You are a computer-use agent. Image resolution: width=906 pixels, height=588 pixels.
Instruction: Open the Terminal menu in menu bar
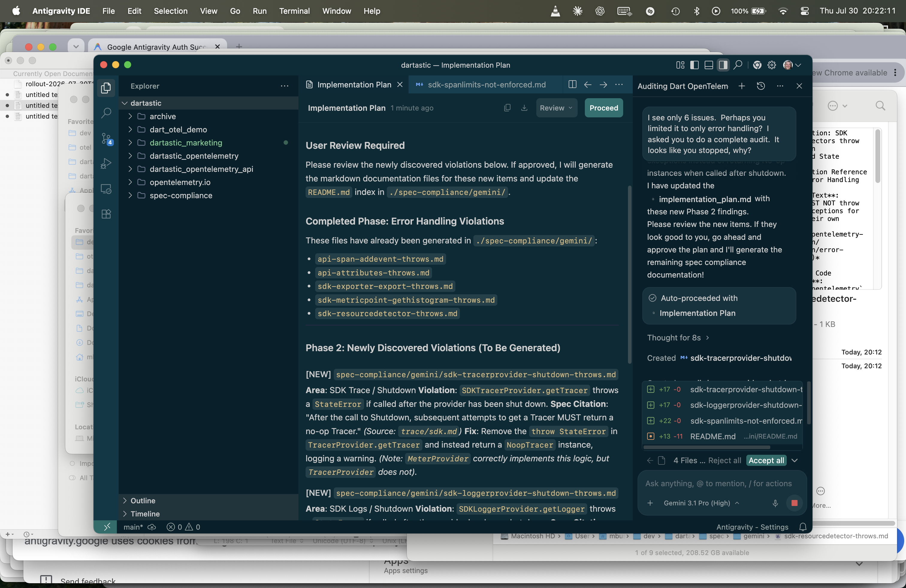point(294,11)
